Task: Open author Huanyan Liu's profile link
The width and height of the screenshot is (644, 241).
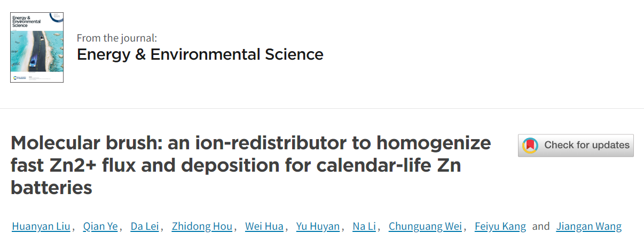Action: (41, 227)
